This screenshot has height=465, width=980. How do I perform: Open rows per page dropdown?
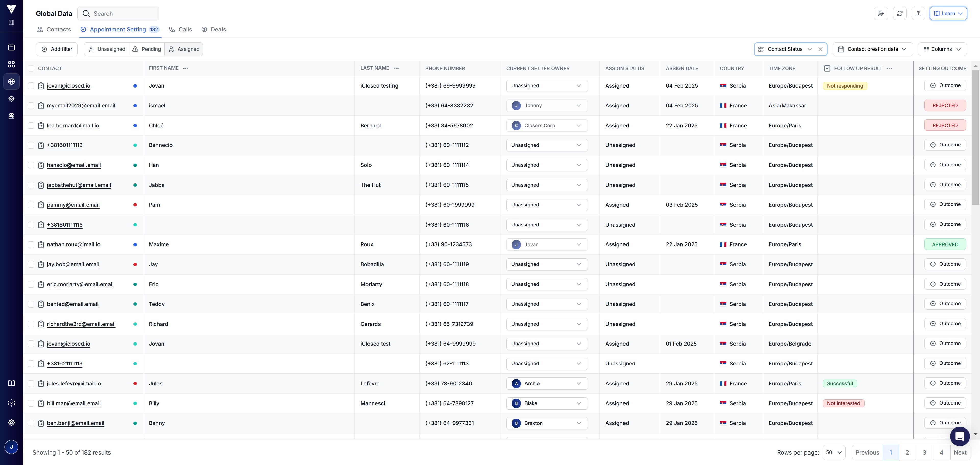coord(834,452)
